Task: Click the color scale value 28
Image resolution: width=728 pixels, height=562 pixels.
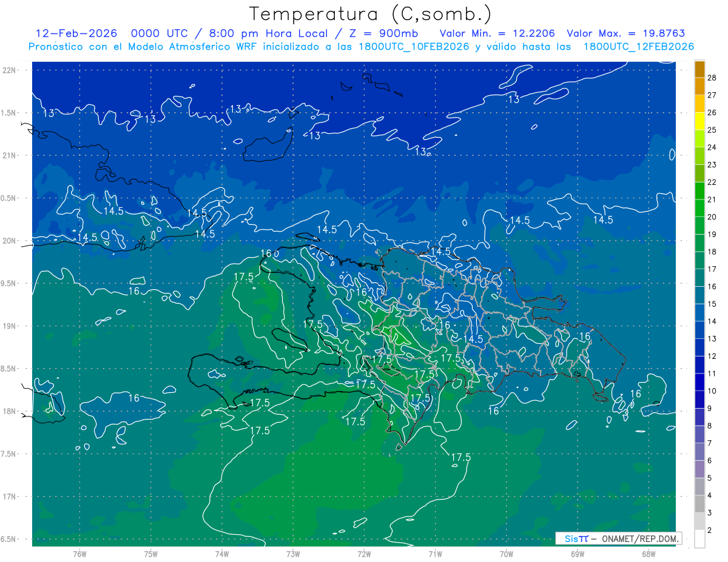Action: click(712, 78)
